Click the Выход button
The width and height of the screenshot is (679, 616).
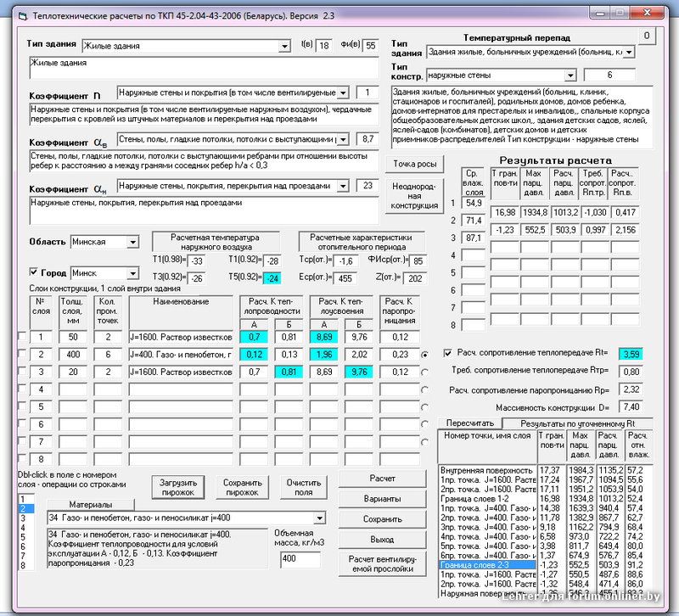tap(382, 539)
